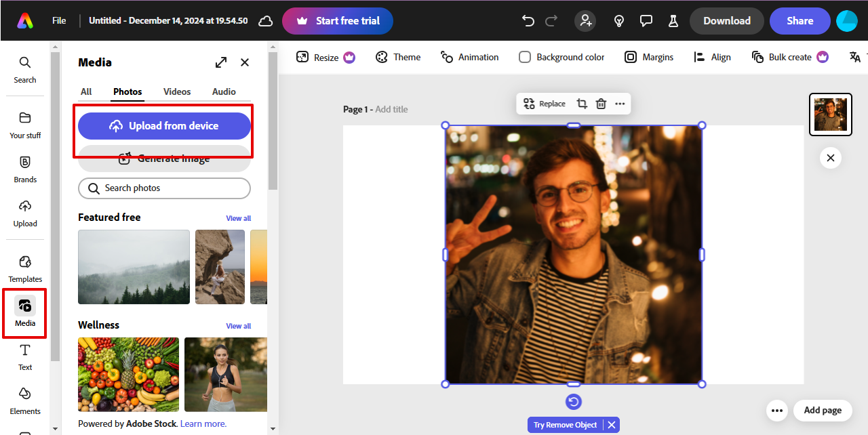Expand the Media panel to full view
The image size is (868, 435).
[221, 62]
